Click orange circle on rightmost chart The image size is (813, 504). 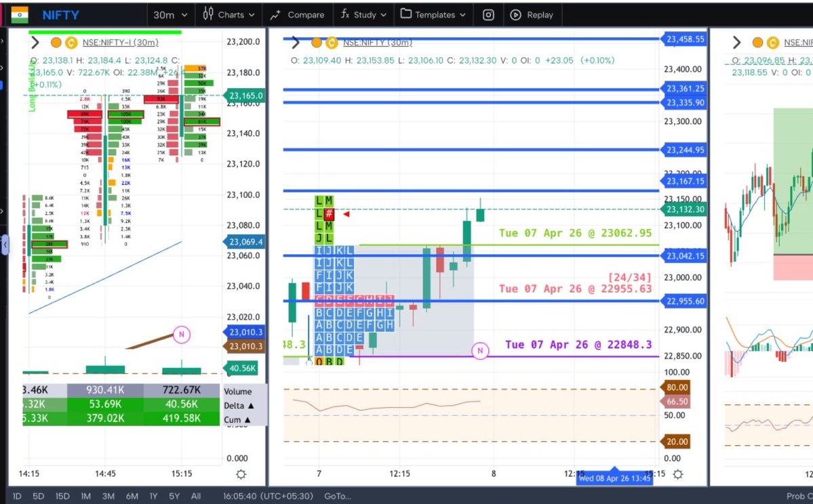[x=757, y=43]
